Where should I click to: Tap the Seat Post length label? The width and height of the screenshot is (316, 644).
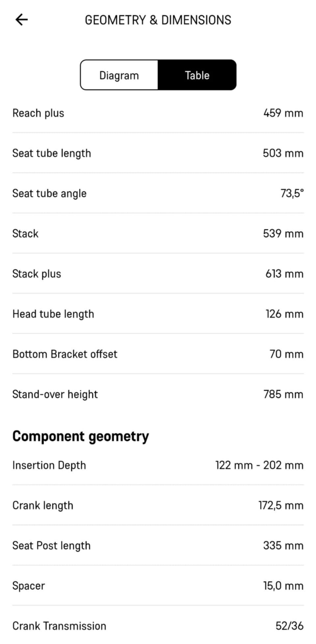[51, 545]
